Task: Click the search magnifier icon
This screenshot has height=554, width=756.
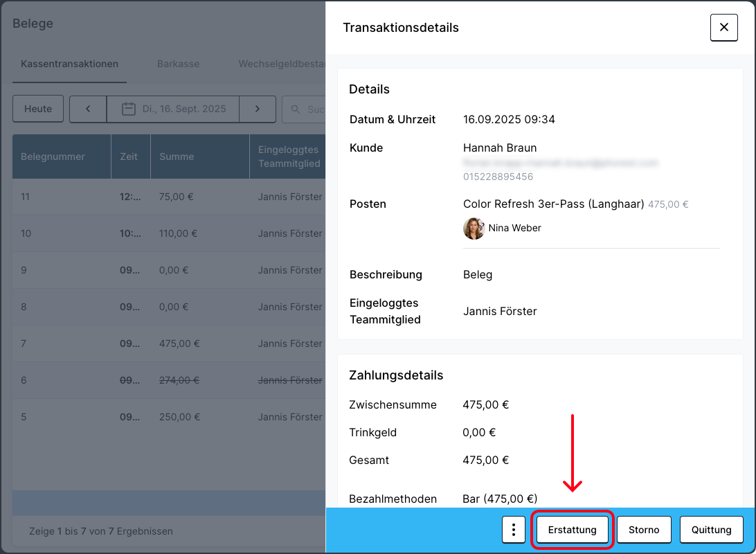Action: tap(296, 109)
